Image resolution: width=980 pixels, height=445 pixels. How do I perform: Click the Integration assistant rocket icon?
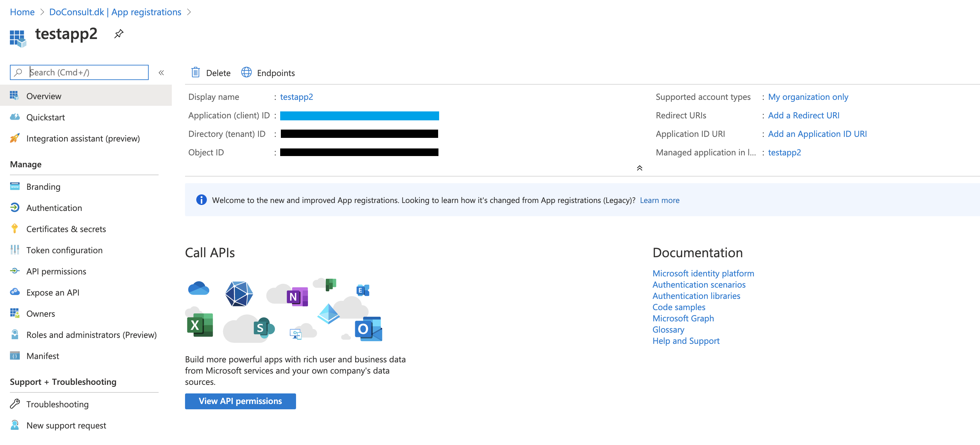[15, 138]
